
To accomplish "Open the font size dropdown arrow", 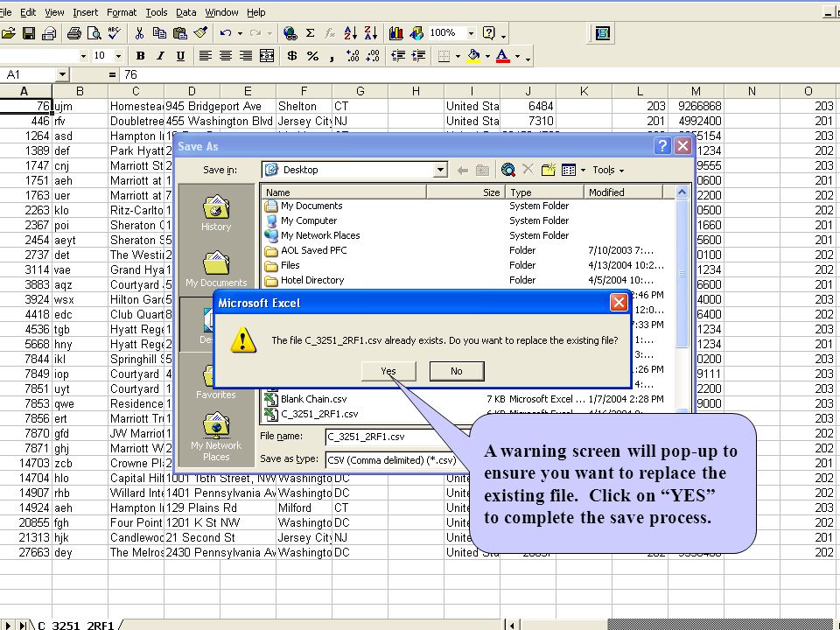I will point(118,56).
